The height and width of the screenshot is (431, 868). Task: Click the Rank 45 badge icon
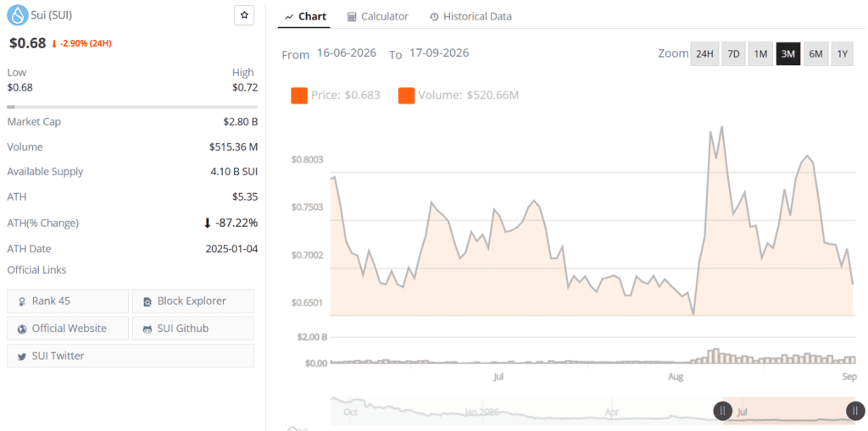[x=22, y=301]
